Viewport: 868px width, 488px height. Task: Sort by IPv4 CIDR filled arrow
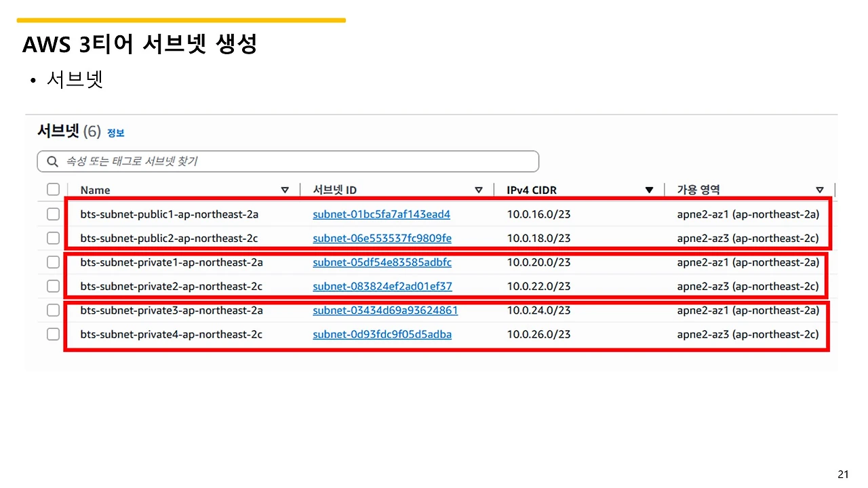tap(649, 190)
